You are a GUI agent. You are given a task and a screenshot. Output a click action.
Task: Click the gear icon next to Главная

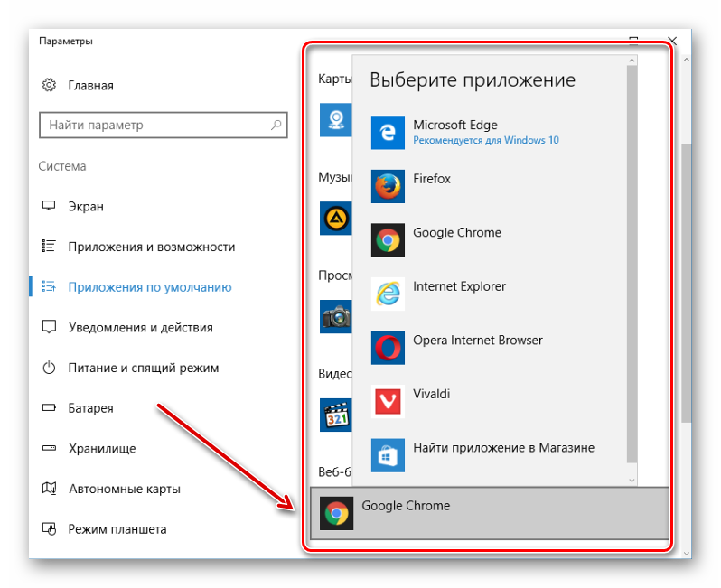49,85
